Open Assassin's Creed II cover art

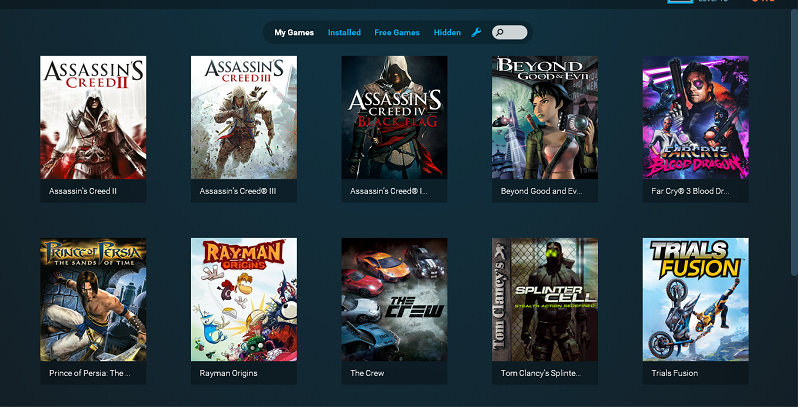(93, 118)
